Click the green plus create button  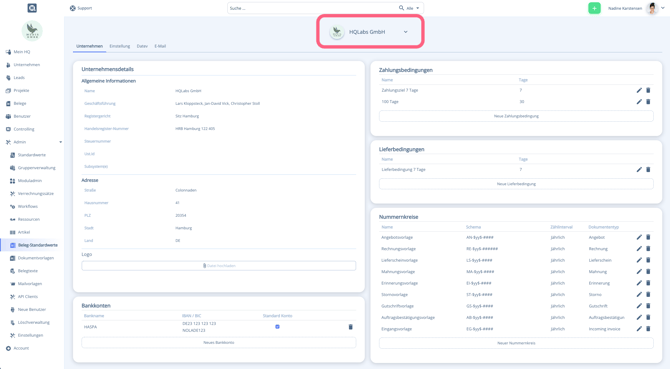pyautogui.click(x=594, y=8)
